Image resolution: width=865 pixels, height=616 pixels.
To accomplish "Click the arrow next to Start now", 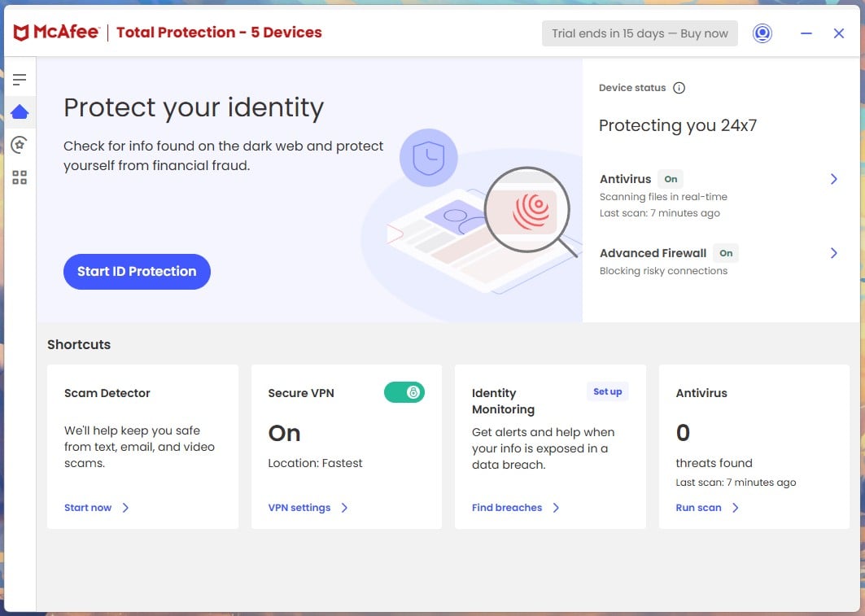I will coord(125,508).
